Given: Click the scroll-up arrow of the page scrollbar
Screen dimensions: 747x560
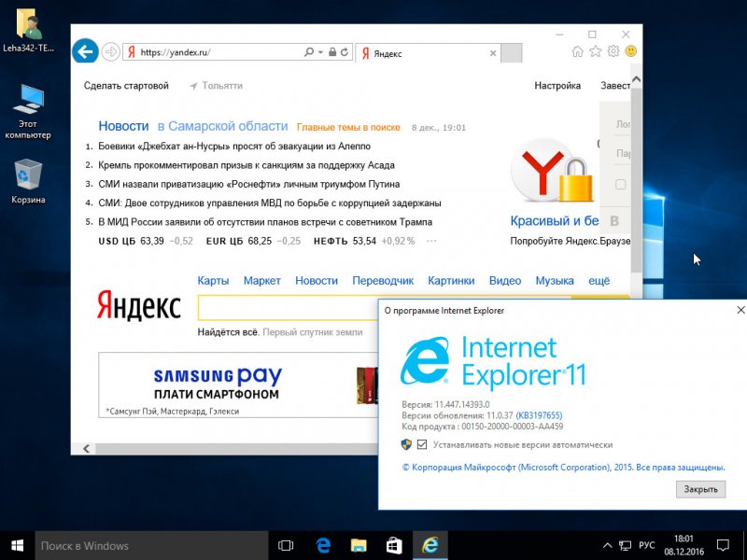Looking at the screenshot, I should 636,79.
